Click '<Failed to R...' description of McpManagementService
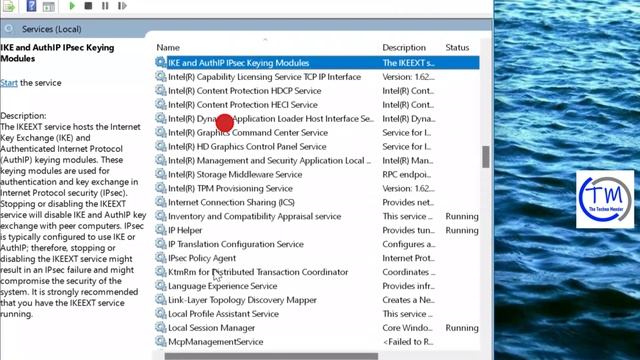Screen dimensions: 640x360 pos(408,342)
